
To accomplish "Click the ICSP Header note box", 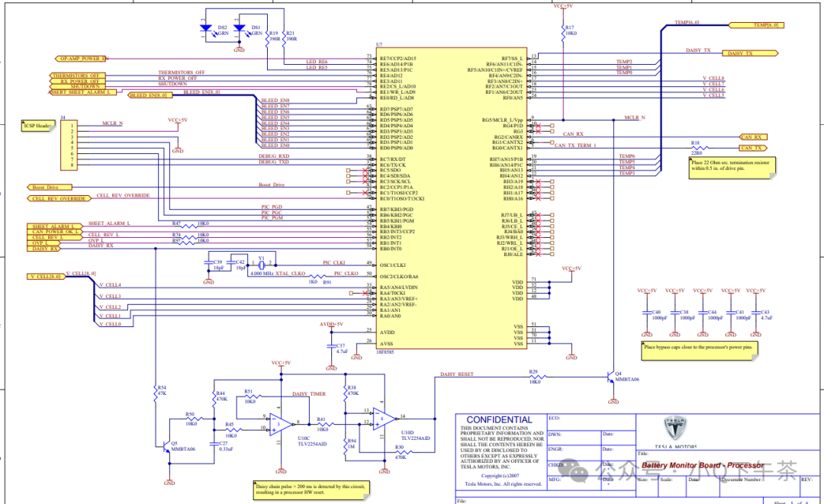I will point(38,126).
